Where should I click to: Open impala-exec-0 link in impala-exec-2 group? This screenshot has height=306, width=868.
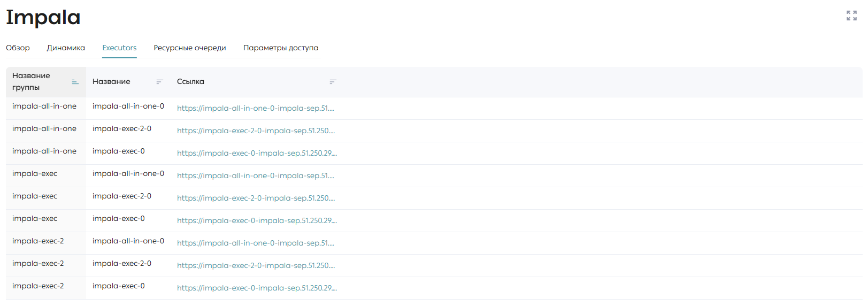point(257,288)
